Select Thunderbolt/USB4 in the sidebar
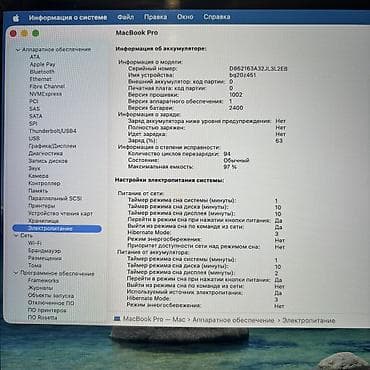The width and height of the screenshot is (370, 370). [53, 131]
